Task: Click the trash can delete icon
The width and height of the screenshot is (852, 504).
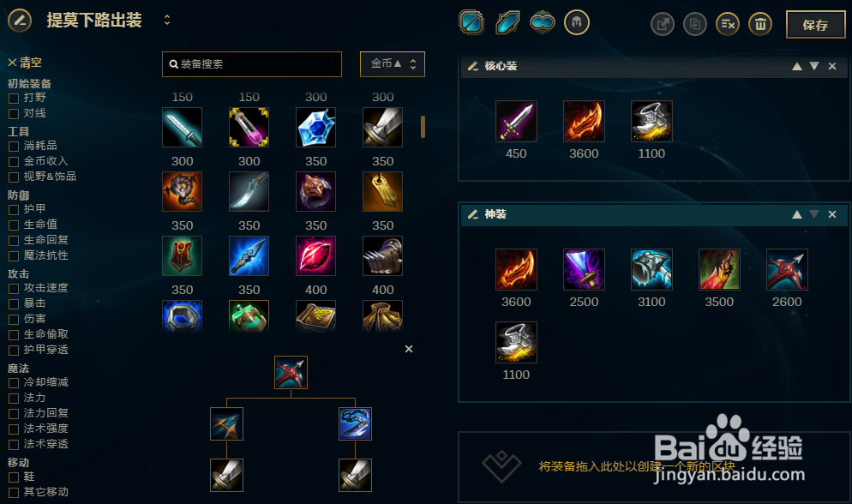Action: pos(760,24)
